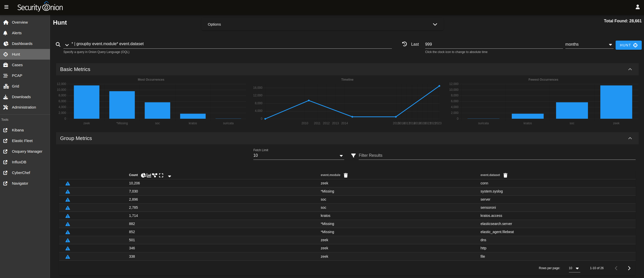The image size is (644, 278).
Task: Open the sankey diagram view for Count
Action: coord(155,175)
